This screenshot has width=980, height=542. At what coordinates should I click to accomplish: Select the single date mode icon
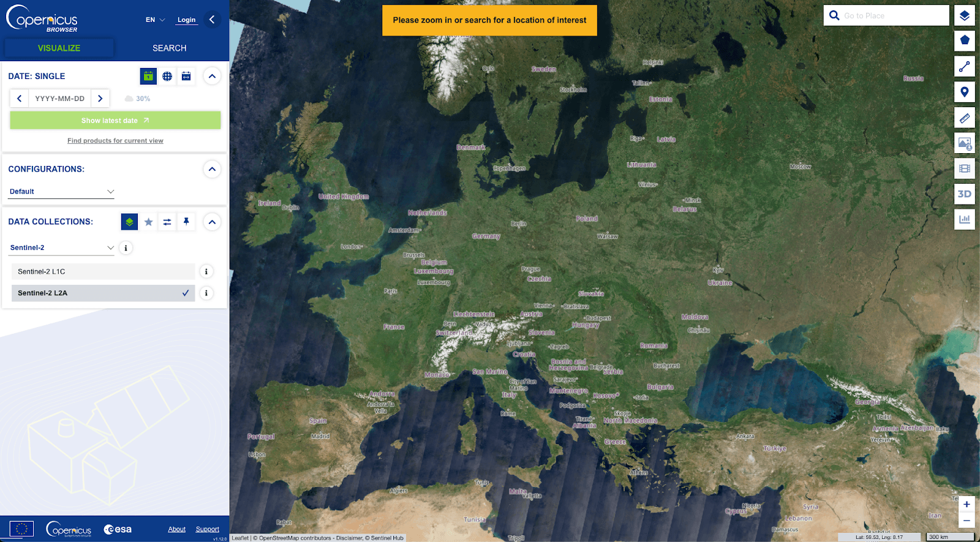pyautogui.click(x=148, y=76)
